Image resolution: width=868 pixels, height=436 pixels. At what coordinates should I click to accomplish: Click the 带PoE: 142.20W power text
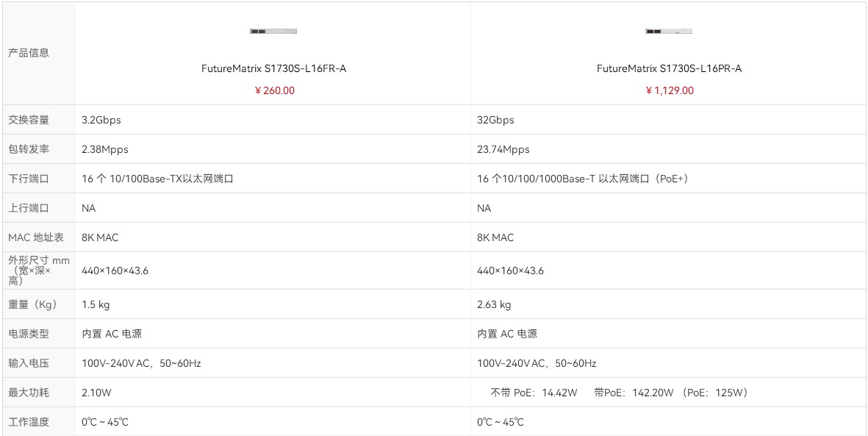click(x=634, y=393)
